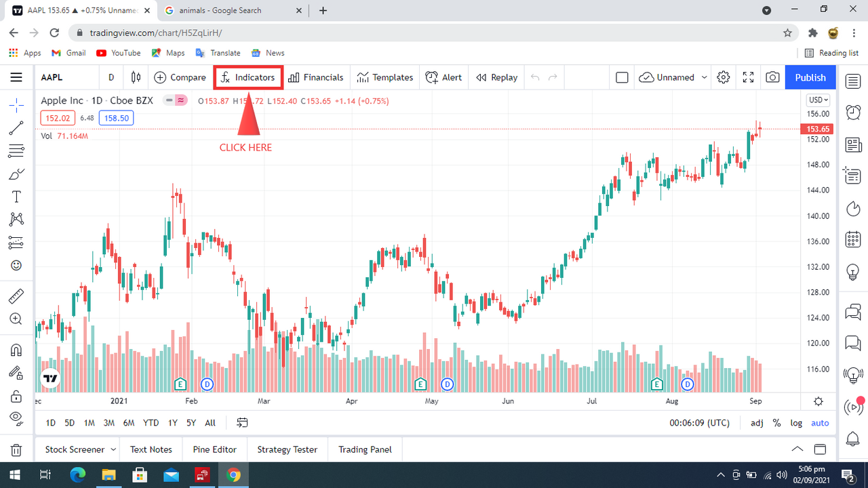The width and height of the screenshot is (868, 488).
Task: Select the trend line drawing tool
Action: 16,128
